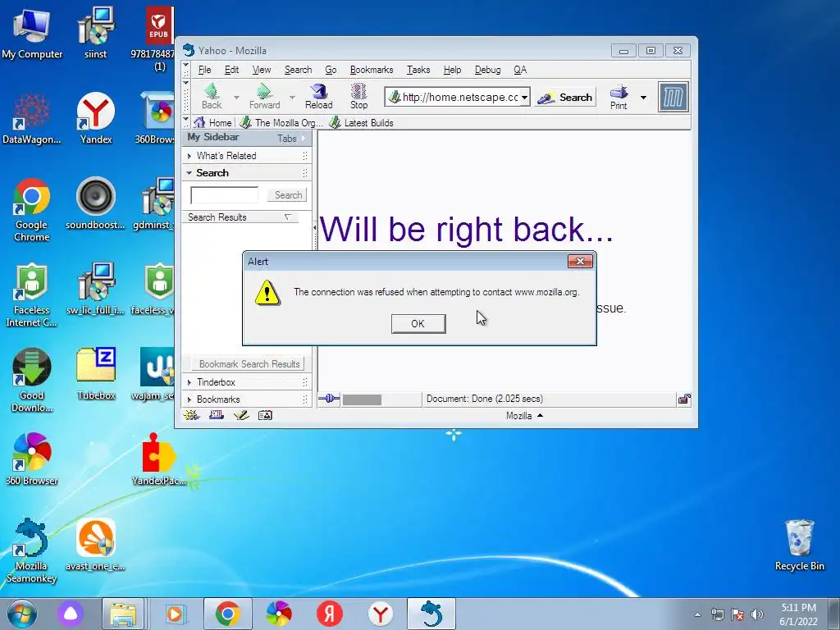Collapse the menu bar grippy
840x630 pixels.
pyautogui.click(x=186, y=70)
